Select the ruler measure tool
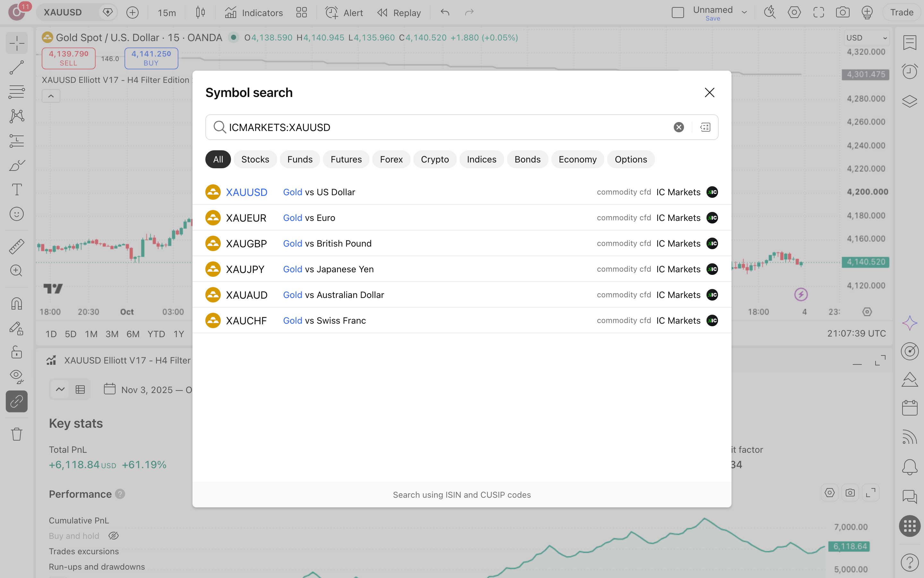 (16, 247)
